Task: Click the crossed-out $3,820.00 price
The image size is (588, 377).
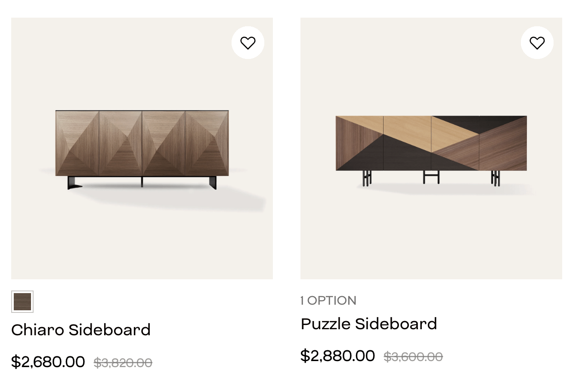Action: tap(123, 363)
